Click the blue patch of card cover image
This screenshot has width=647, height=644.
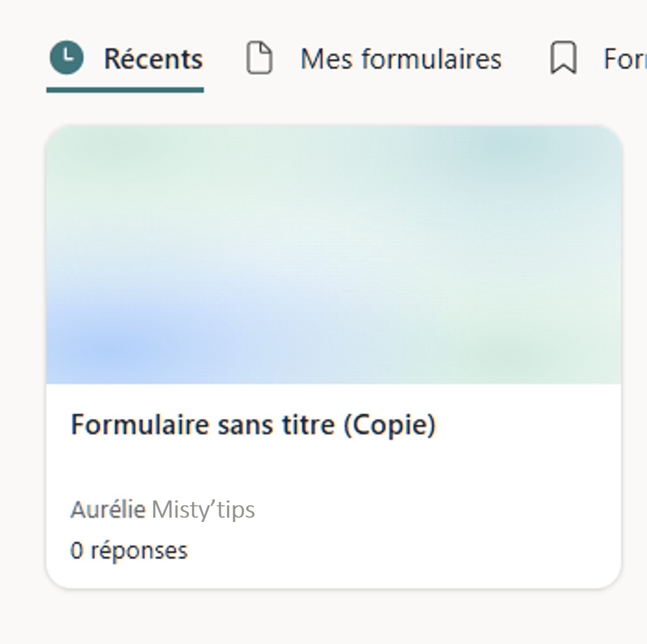pos(113,345)
